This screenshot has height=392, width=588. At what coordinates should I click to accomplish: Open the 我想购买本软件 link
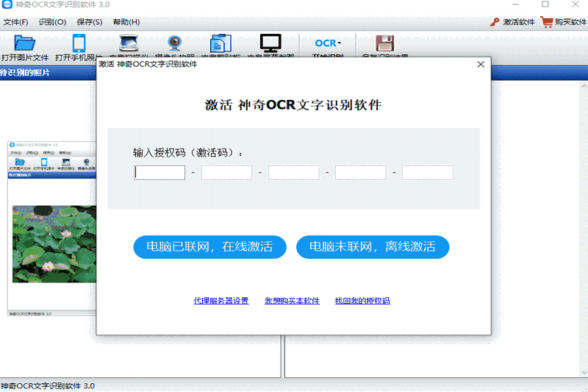[x=292, y=301]
